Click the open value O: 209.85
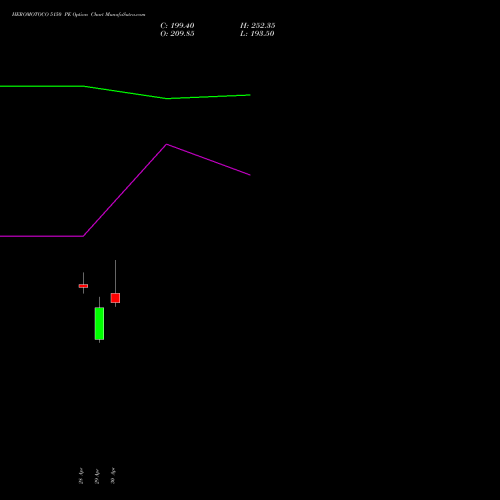500x500 pixels. click(x=177, y=34)
